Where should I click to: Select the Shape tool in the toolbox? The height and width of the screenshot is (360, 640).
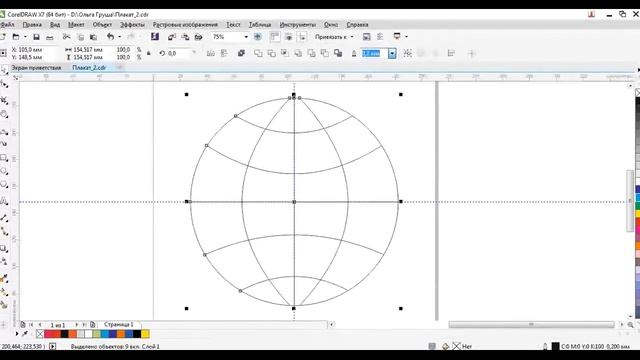tap(4, 84)
